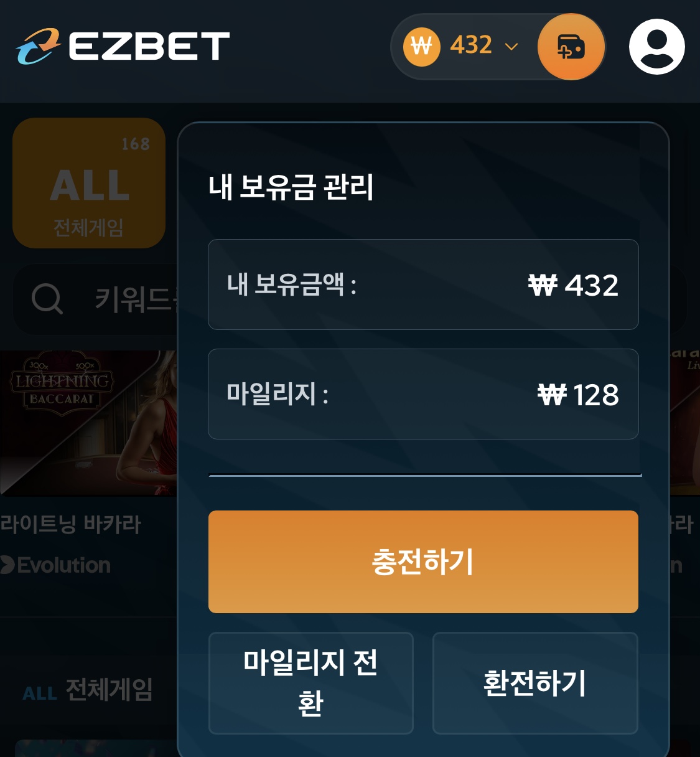Click the 충전하기 deposit button
The width and height of the screenshot is (700, 757).
point(423,562)
